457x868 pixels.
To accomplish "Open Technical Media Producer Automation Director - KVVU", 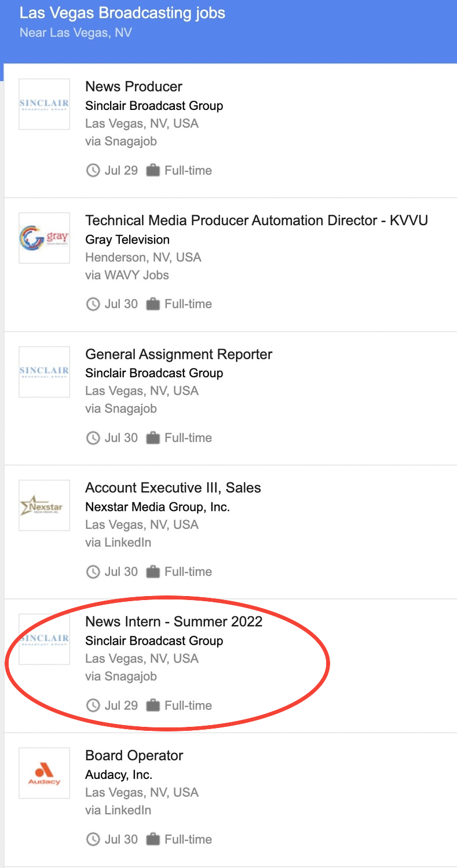I will (257, 220).
